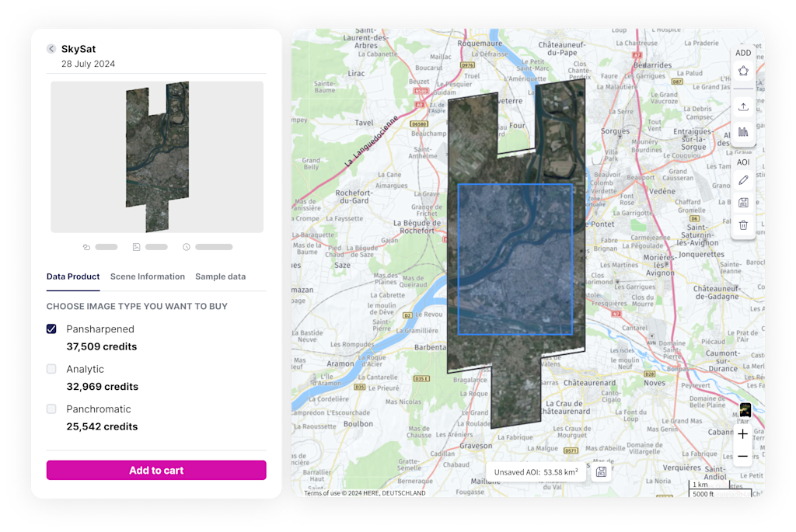Click the upload file icon in map toolbar
The image size is (796, 532).
pos(743,106)
